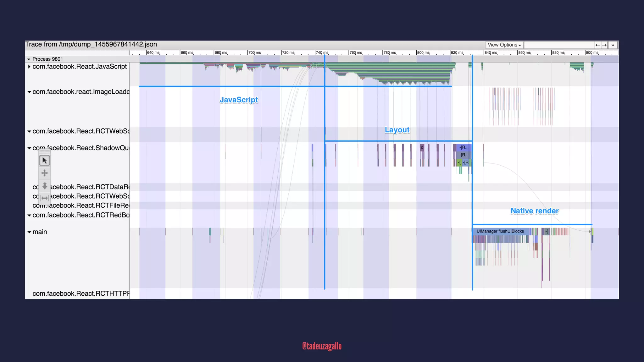Activate the pan tool
644x362 pixels.
pos(44,173)
